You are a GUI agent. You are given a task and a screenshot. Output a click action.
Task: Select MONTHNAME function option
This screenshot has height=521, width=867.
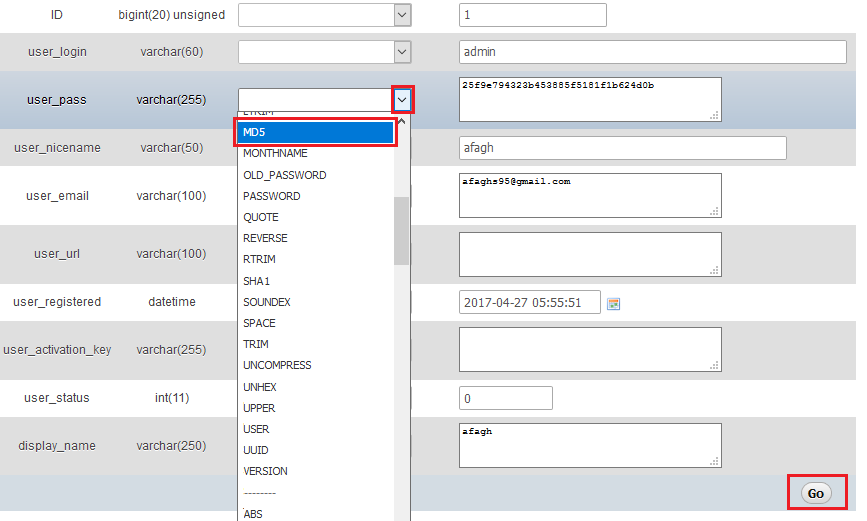pos(275,154)
